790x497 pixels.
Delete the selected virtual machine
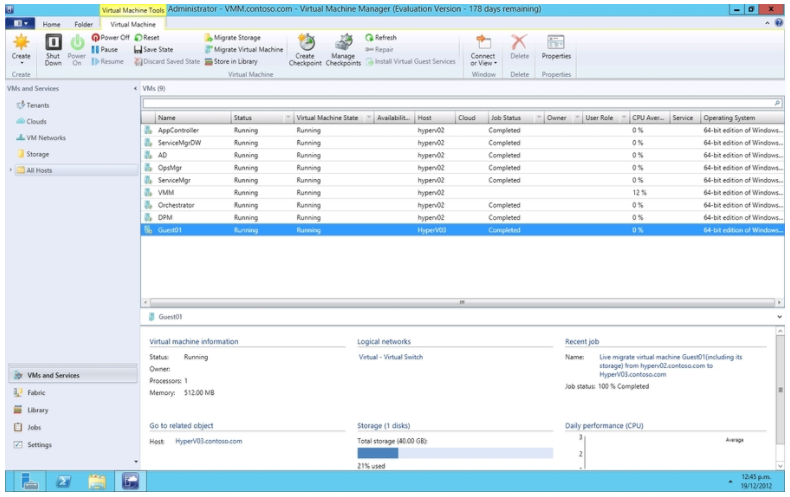click(519, 47)
